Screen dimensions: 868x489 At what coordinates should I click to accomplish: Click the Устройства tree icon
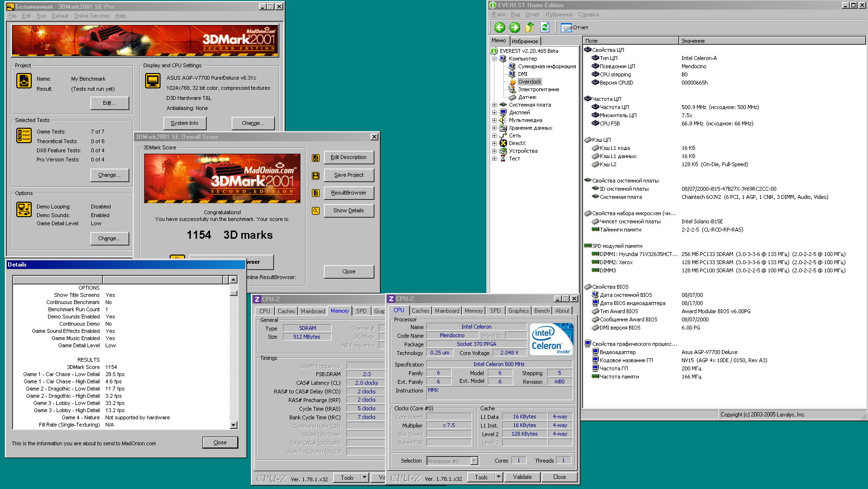point(503,151)
